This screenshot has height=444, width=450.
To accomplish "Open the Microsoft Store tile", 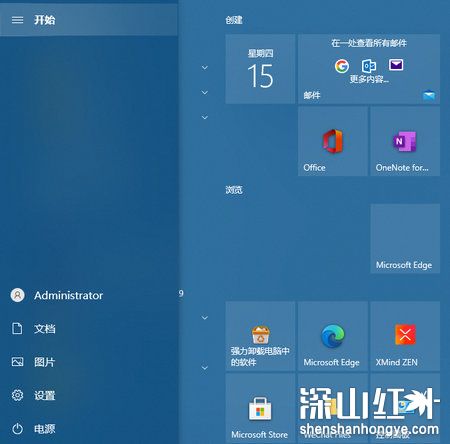I will click(260, 408).
